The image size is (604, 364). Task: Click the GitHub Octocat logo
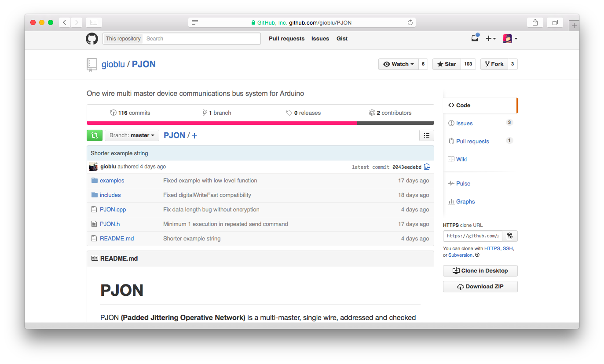[x=92, y=39]
